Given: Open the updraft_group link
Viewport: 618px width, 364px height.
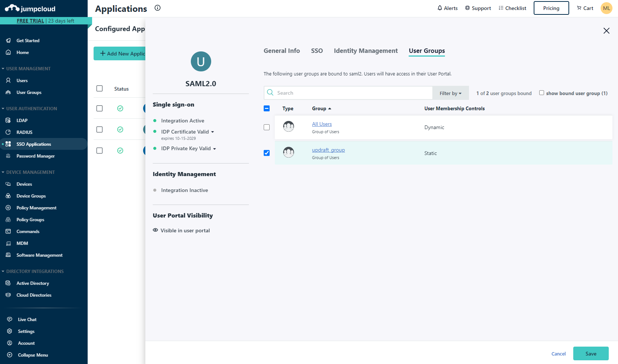Looking at the screenshot, I should (x=328, y=150).
